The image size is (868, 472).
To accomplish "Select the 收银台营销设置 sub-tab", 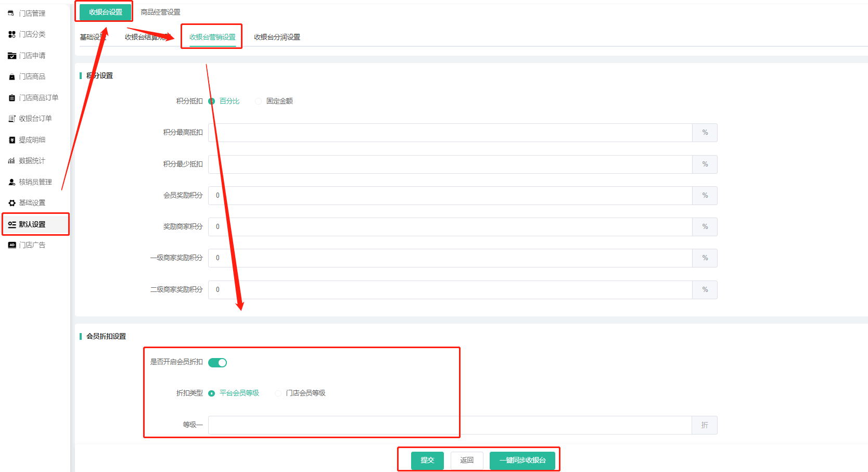I will click(x=212, y=37).
